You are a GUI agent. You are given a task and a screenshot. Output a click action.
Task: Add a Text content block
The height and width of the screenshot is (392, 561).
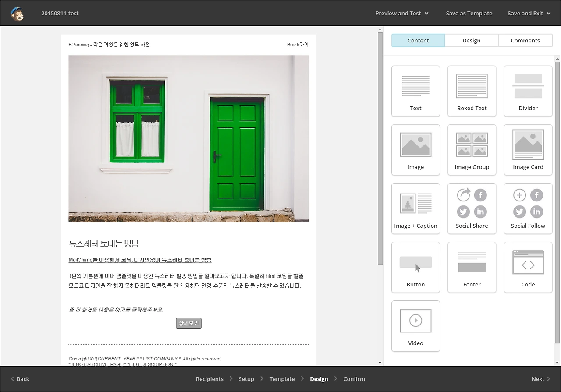pos(415,91)
